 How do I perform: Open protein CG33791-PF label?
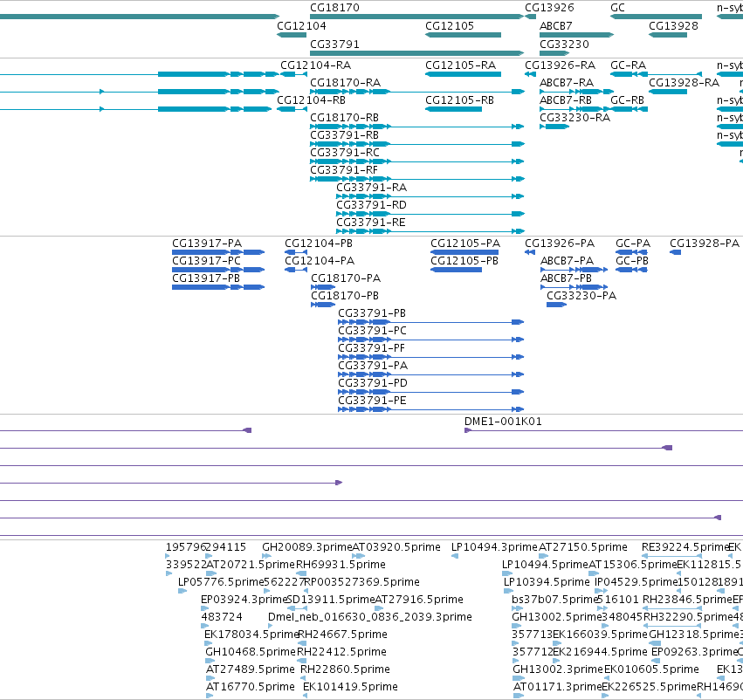(x=372, y=348)
